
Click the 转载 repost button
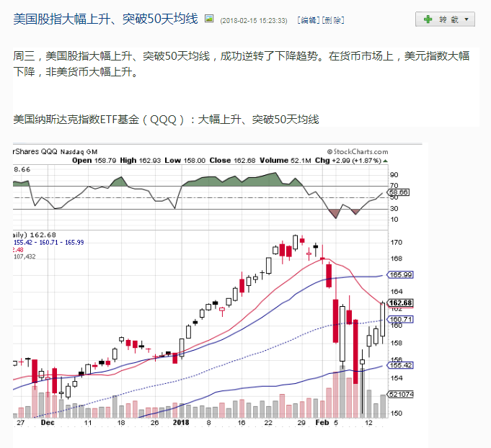[445, 19]
